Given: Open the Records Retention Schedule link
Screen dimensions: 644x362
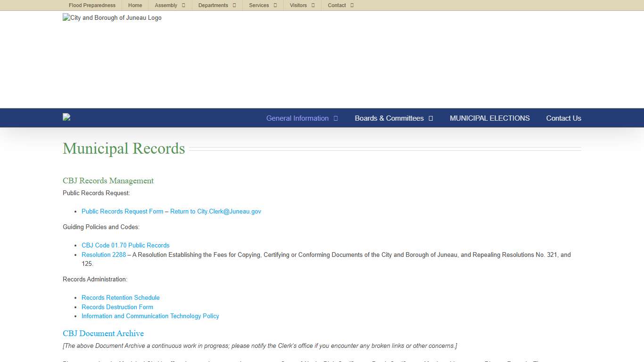Looking at the screenshot, I should [x=120, y=297].
